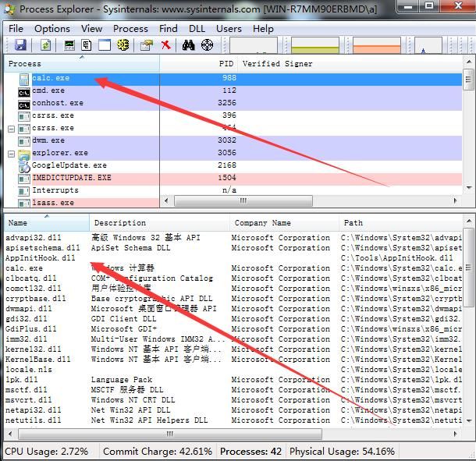476x461 pixels.
Task: Open the DLL menu
Action: pyautogui.click(x=197, y=29)
